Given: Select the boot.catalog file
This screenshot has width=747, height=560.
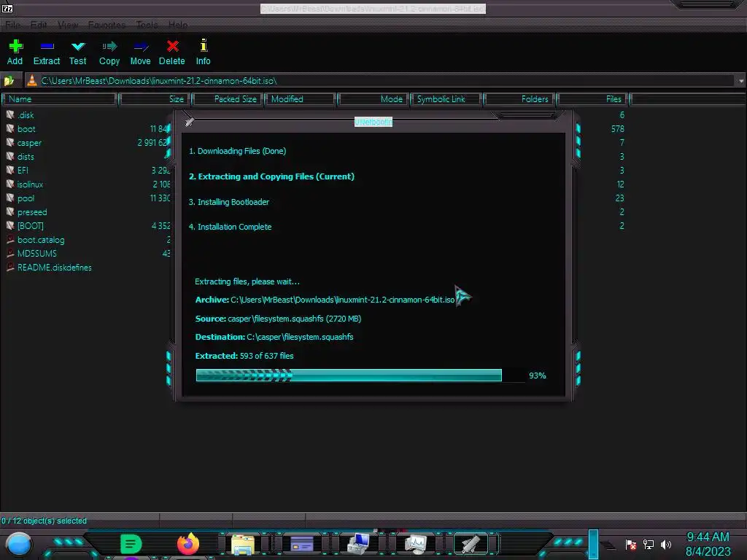Looking at the screenshot, I should click(x=35, y=239).
